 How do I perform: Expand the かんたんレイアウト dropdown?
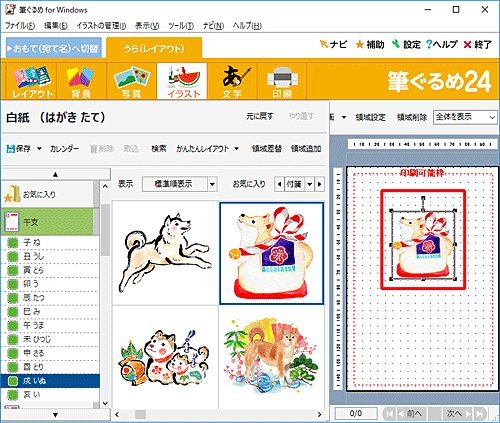coord(237,149)
